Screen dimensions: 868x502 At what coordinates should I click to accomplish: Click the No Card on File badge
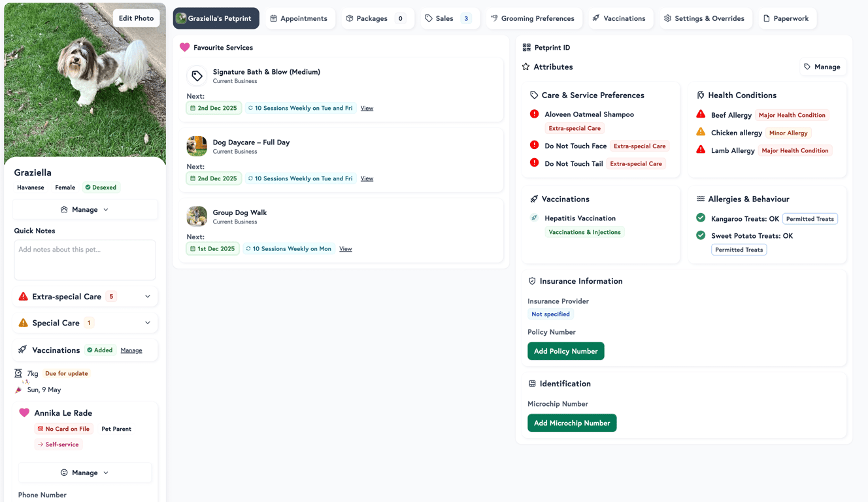(x=63, y=429)
